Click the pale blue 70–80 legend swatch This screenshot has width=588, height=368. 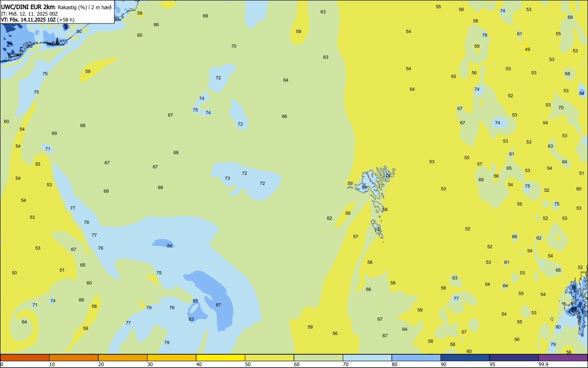pyautogui.click(x=367, y=357)
